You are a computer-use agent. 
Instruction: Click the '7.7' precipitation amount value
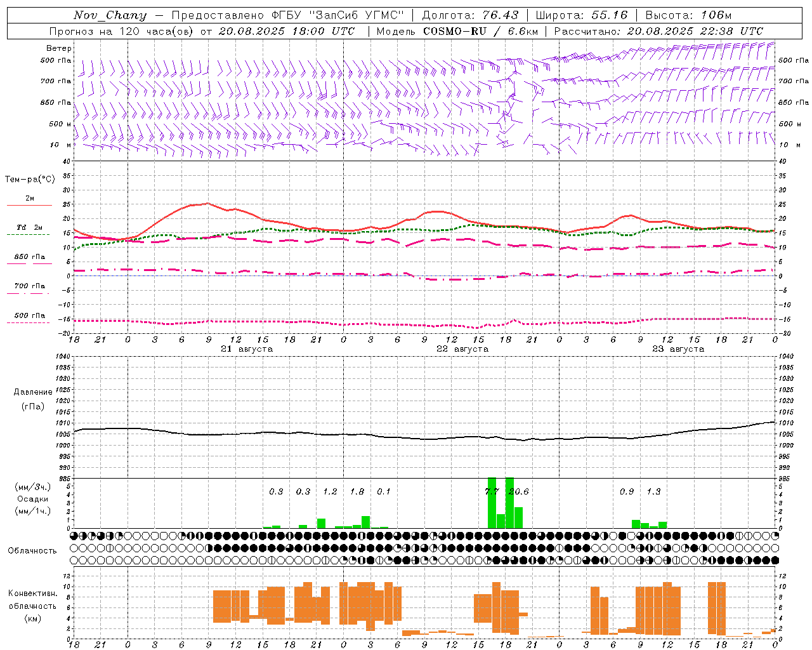pyautogui.click(x=492, y=492)
